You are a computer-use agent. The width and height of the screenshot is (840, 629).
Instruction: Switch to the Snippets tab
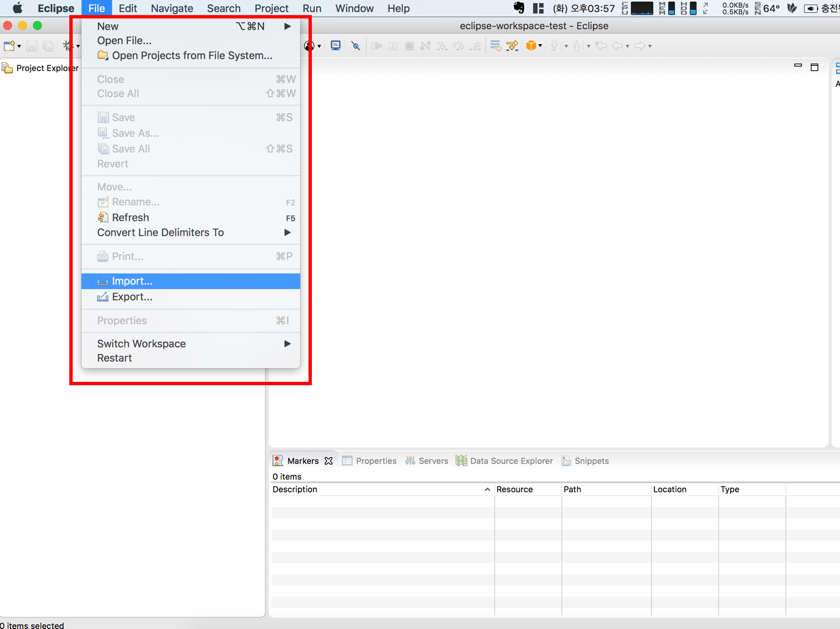(x=591, y=461)
